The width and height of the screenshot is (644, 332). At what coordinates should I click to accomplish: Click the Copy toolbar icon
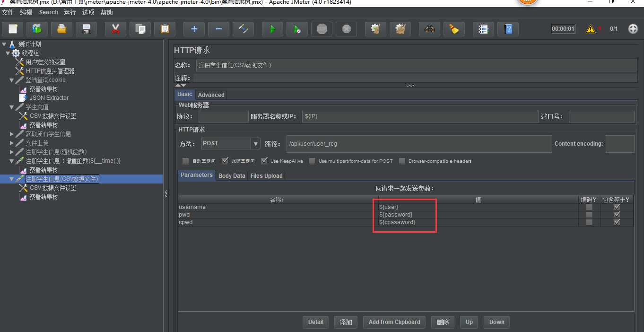tap(140, 29)
